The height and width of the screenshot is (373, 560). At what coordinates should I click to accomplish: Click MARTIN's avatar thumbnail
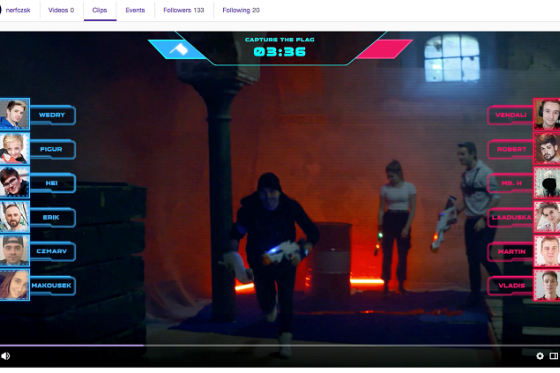pos(547,251)
